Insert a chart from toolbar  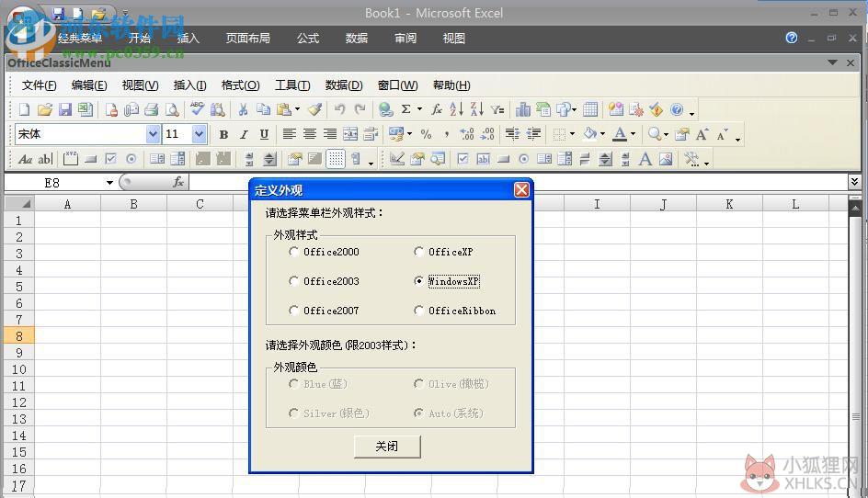(522, 109)
